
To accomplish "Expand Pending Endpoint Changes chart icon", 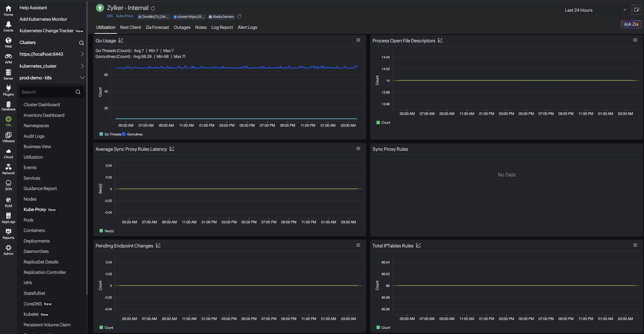I will 158,245.
